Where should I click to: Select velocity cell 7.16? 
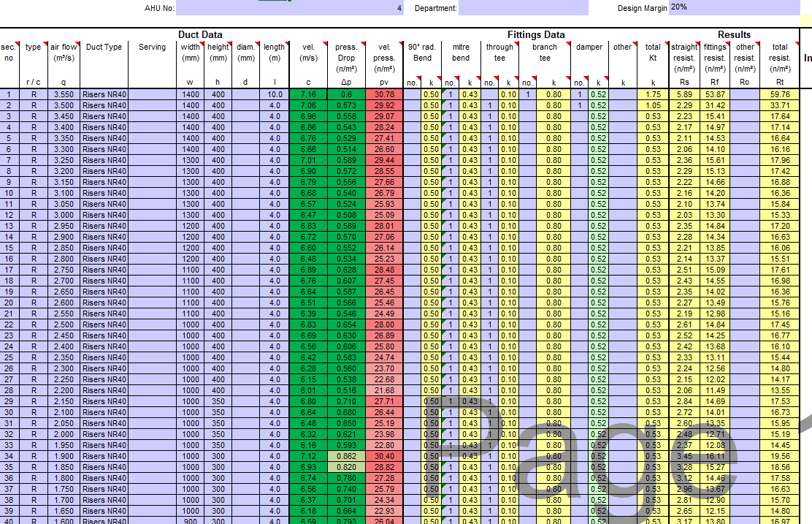pyautogui.click(x=308, y=94)
